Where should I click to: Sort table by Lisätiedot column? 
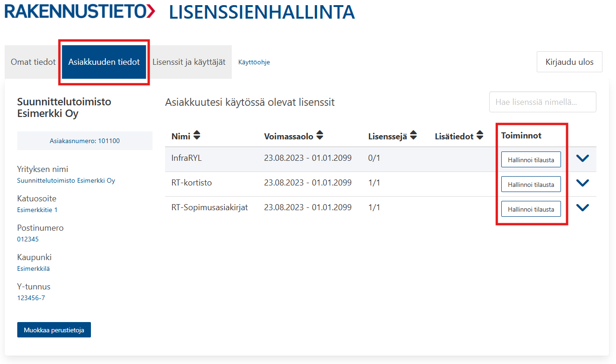point(459,136)
